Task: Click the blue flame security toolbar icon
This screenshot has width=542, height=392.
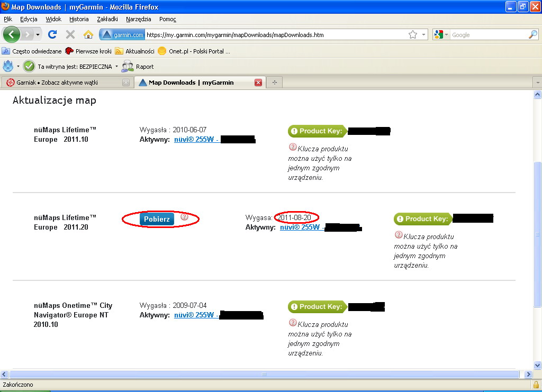Action: click(8, 66)
